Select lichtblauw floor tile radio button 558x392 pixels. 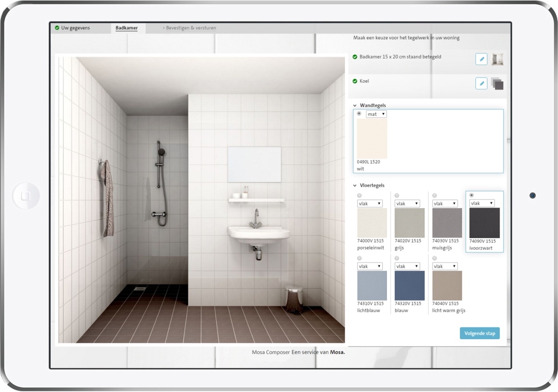click(x=359, y=258)
